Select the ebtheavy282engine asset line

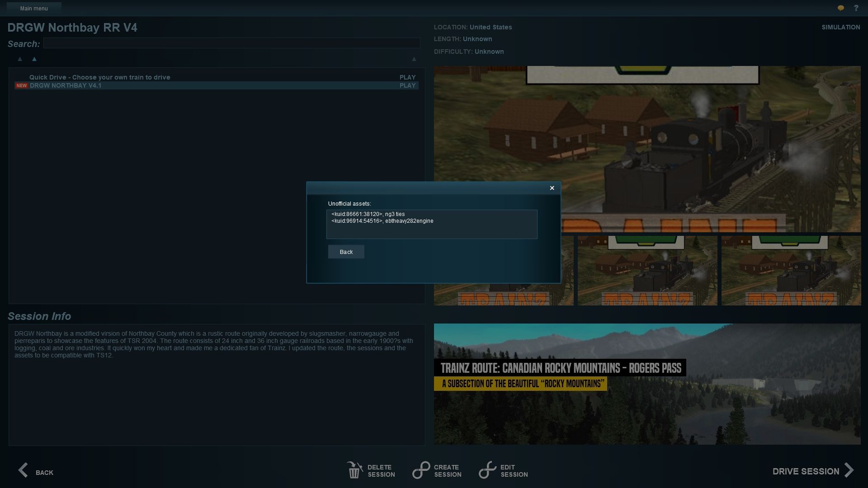382,221
